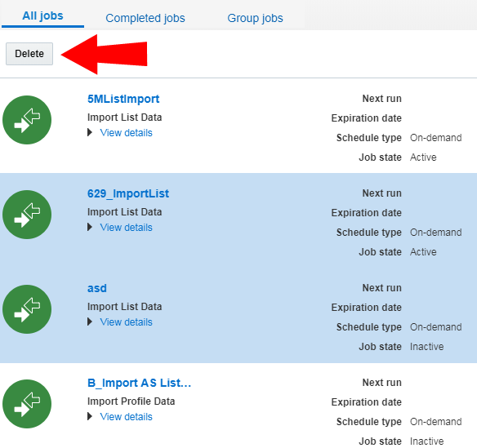Click Expiration date label of 629_ImportList
477x448 pixels.
pyautogui.click(x=366, y=213)
